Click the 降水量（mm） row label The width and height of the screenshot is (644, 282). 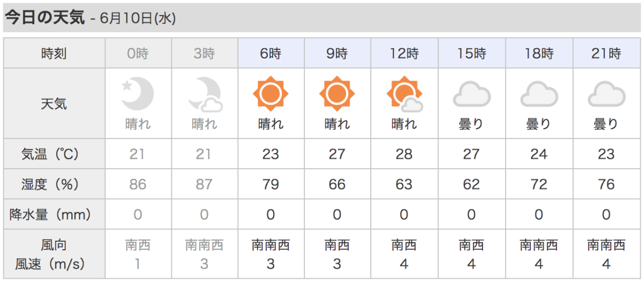pos(54,214)
